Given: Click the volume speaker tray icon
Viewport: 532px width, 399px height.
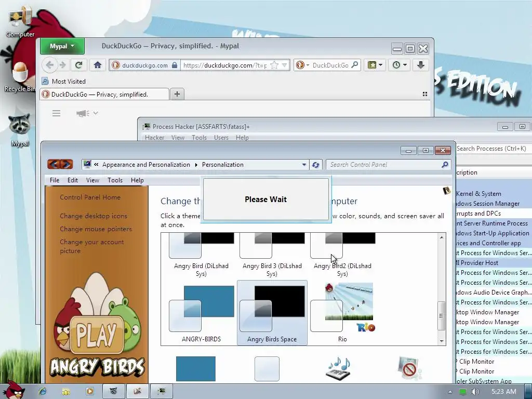Looking at the screenshot, I should 475,392.
